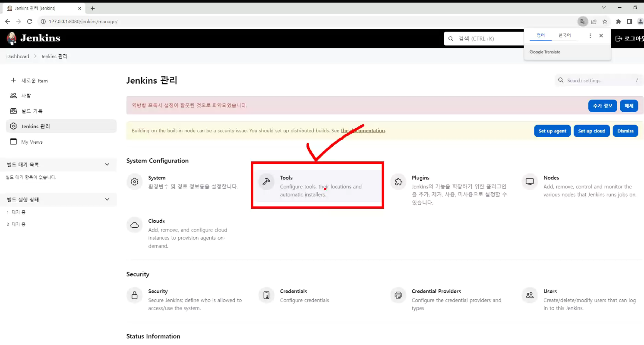Click the window icon beside My Views
644x345 pixels.
click(13, 142)
